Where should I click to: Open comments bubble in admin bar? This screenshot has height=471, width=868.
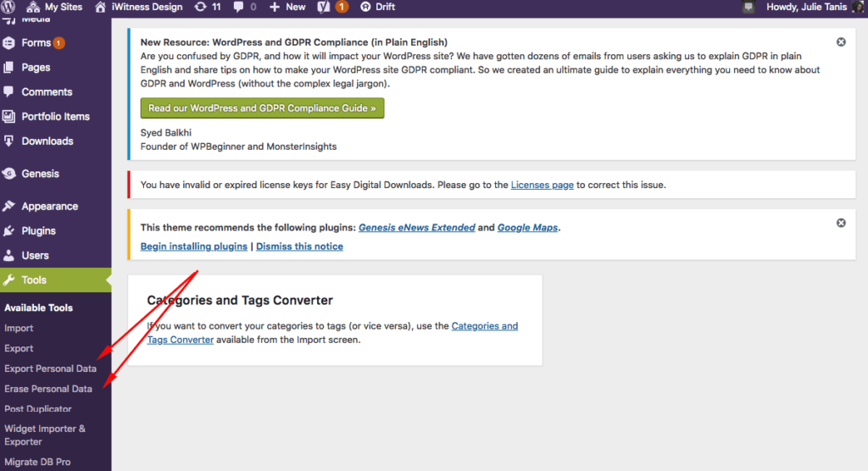[238, 7]
